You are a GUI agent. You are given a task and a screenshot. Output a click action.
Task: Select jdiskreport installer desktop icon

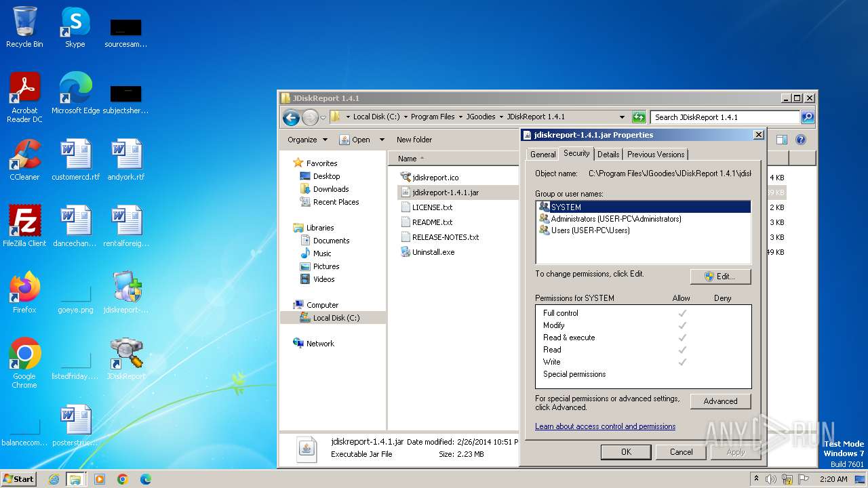(126, 292)
